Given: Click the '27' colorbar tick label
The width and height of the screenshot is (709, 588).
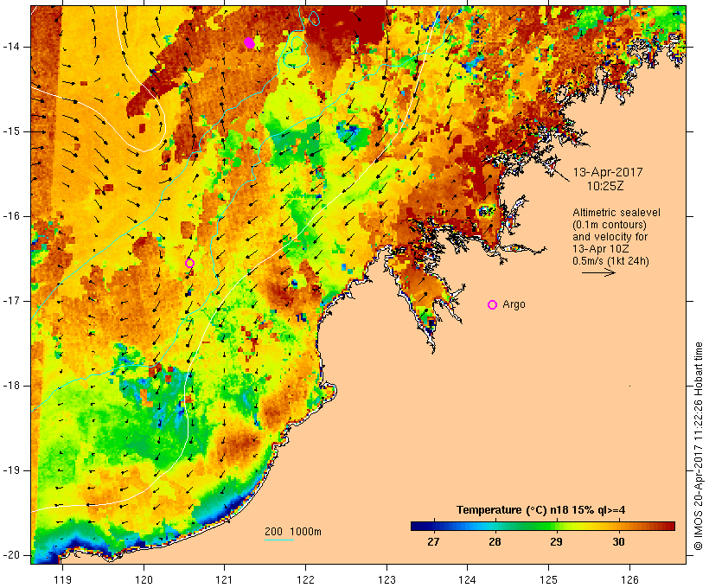Looking at the screenshot, I should click(433, 542).
